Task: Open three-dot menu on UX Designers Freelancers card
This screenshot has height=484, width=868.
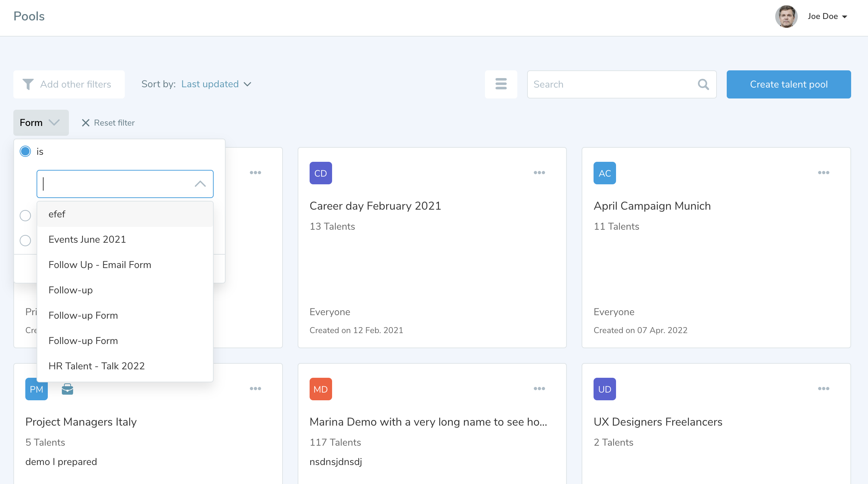Action: click(x=823, y=389)
